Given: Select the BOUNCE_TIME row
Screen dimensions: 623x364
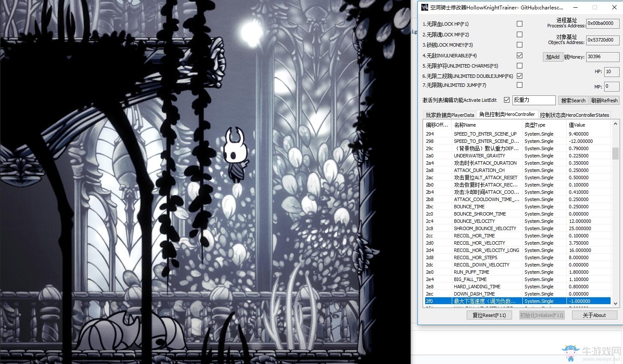Looking at the screenshot, I should click(517, 207).
